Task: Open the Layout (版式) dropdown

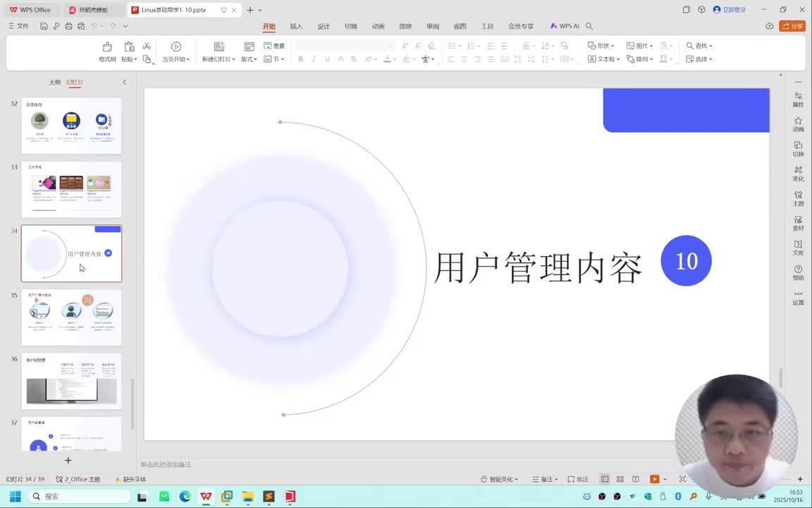Action: [249, 59]
